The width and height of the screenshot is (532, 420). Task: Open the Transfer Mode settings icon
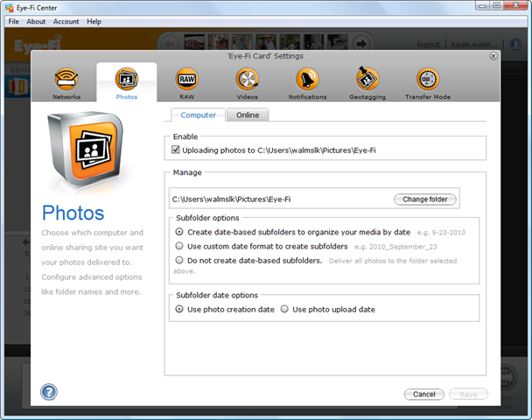(x=428, y=80)
